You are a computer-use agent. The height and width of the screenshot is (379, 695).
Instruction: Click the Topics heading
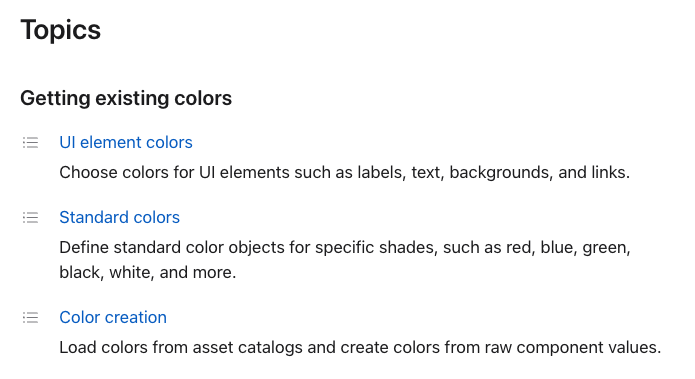[x=61, y=30]
